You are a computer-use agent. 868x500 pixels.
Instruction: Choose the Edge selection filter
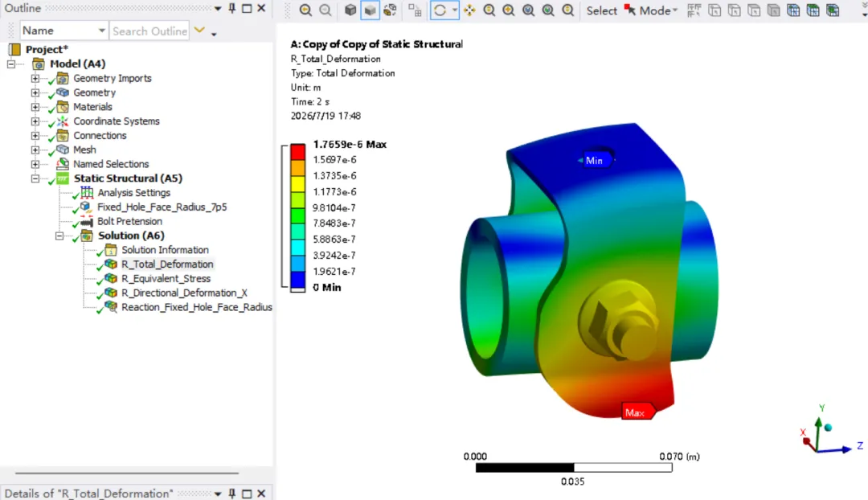pyautogui.click(x=735, y=10)
